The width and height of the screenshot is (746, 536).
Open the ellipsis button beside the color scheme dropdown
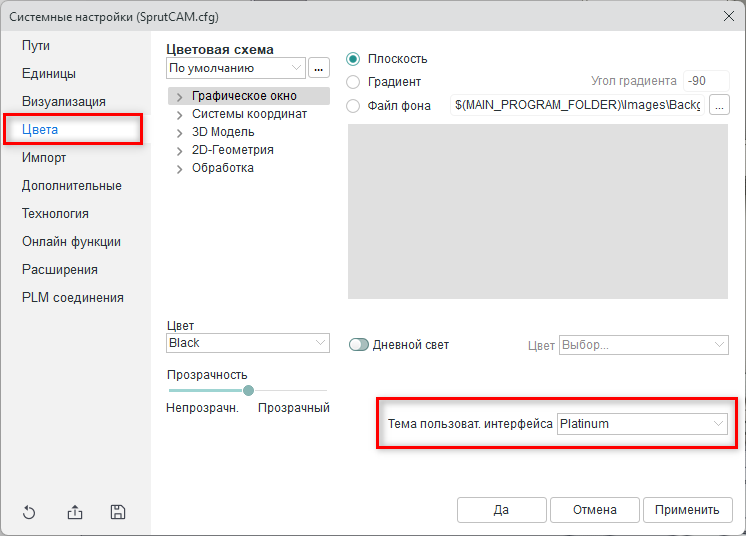pyautogui.click(x=319, y=68)
